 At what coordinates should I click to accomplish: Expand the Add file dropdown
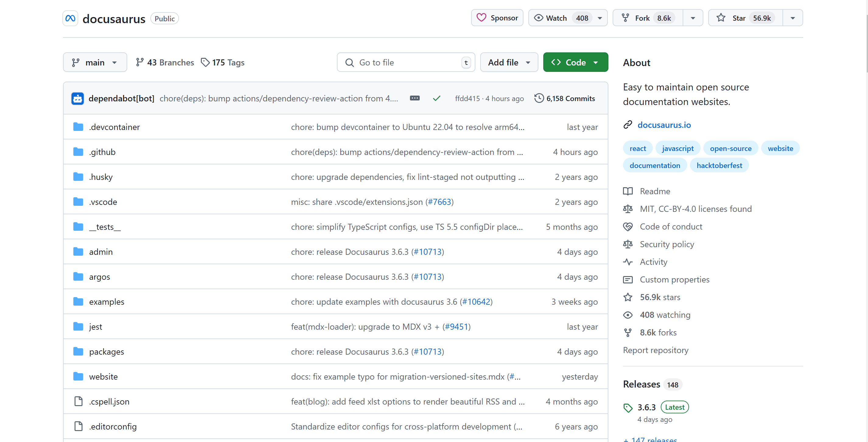(509, 62)
